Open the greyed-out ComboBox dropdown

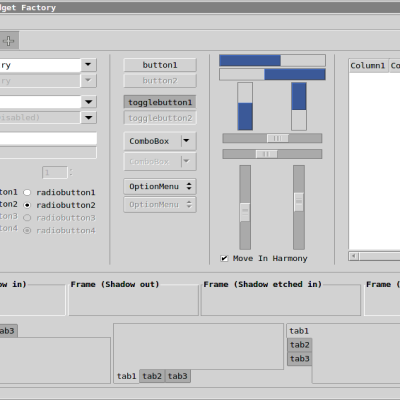coord(160,162)
